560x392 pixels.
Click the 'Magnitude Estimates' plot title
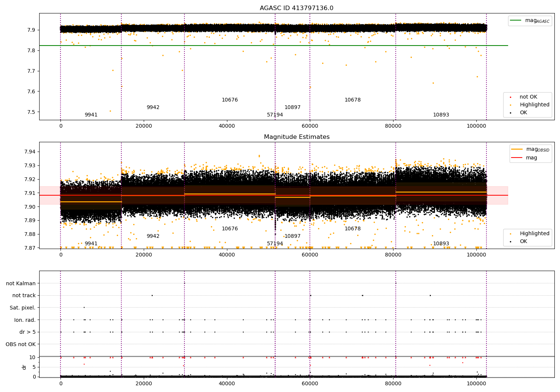pyautogui.click(x=296, y=137)
